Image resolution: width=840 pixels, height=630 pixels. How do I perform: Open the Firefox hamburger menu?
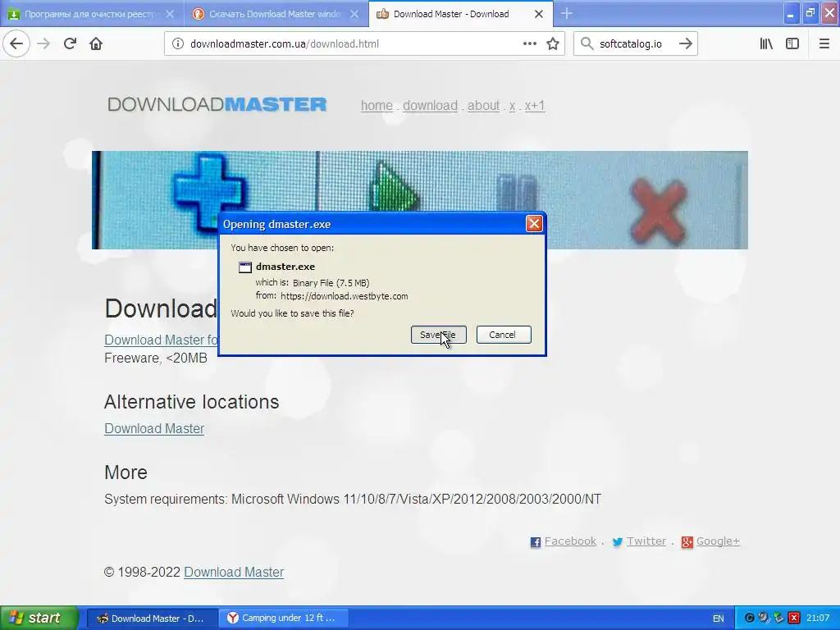(824, 44)
